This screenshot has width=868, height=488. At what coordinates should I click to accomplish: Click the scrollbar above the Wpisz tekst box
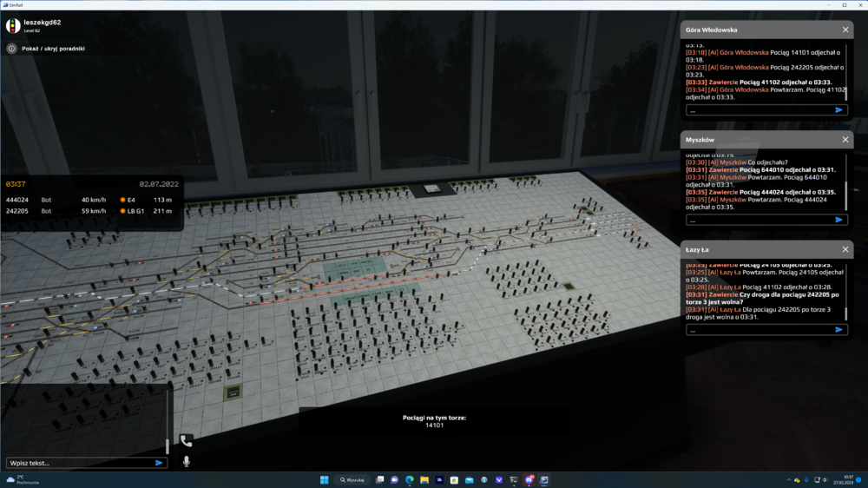click(168, 446)
